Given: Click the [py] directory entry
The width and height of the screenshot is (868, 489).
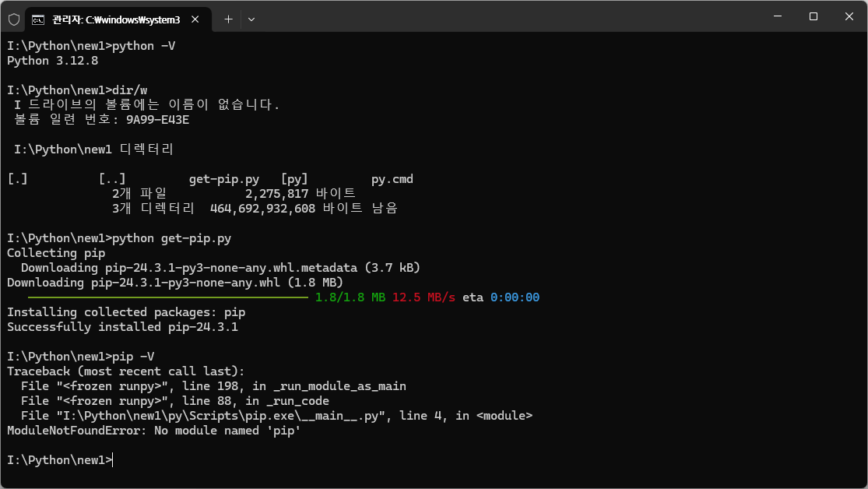Looking at the screenshot, I should point(294,179).
